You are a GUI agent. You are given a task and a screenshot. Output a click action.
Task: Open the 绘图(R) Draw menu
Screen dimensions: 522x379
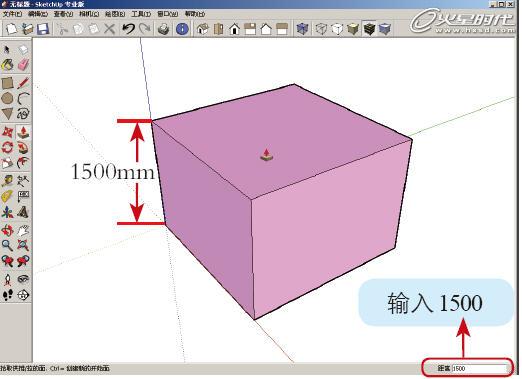tap(115, 14)
